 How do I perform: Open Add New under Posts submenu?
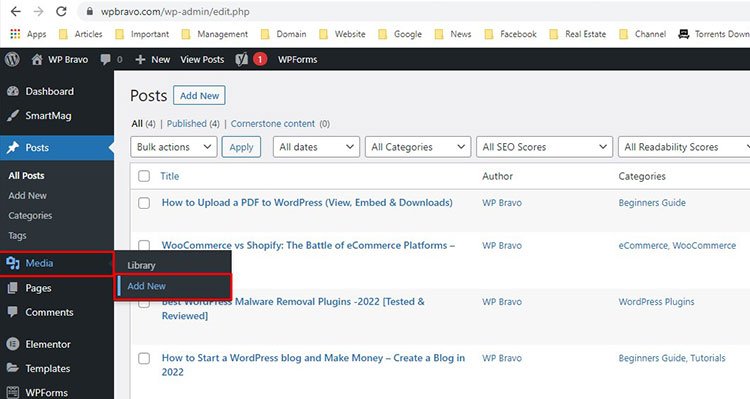(27, 196)
